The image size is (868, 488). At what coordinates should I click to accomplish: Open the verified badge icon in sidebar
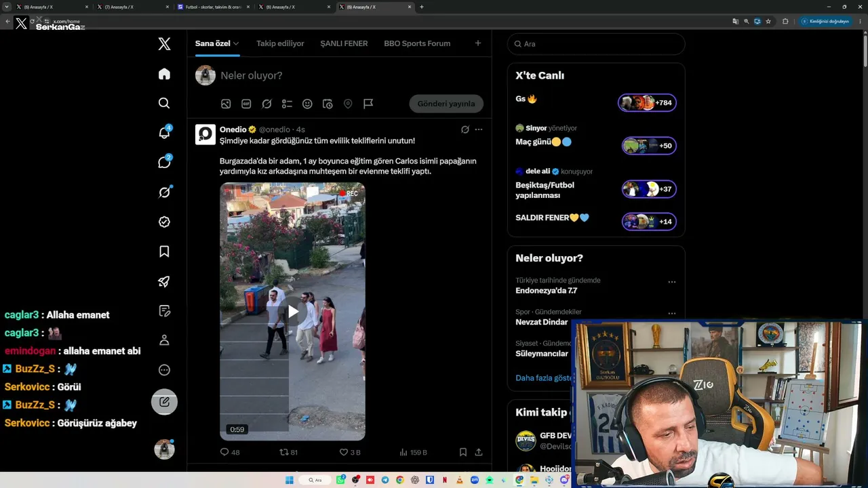tap(164, 222)
